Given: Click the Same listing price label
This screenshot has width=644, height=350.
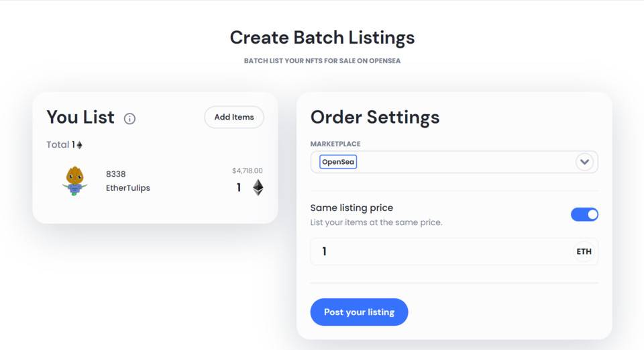Looking at the screenshot, I should (x=352, y=208).
